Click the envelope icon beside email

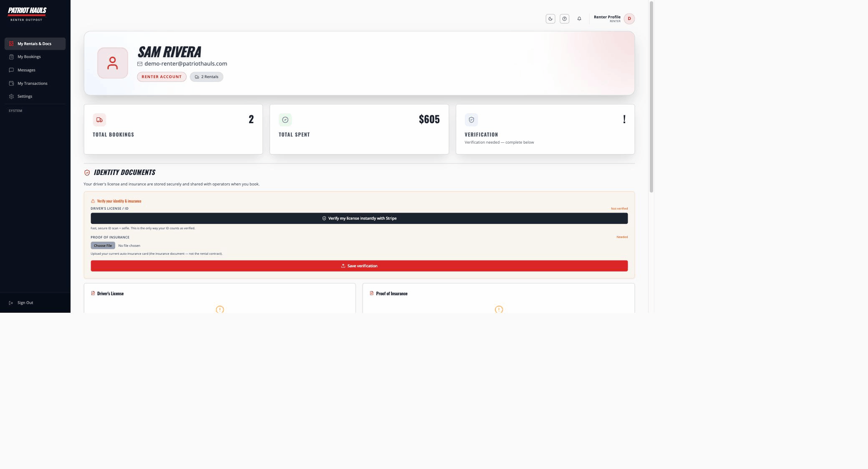pyautogui.click(x=140, y=64)
